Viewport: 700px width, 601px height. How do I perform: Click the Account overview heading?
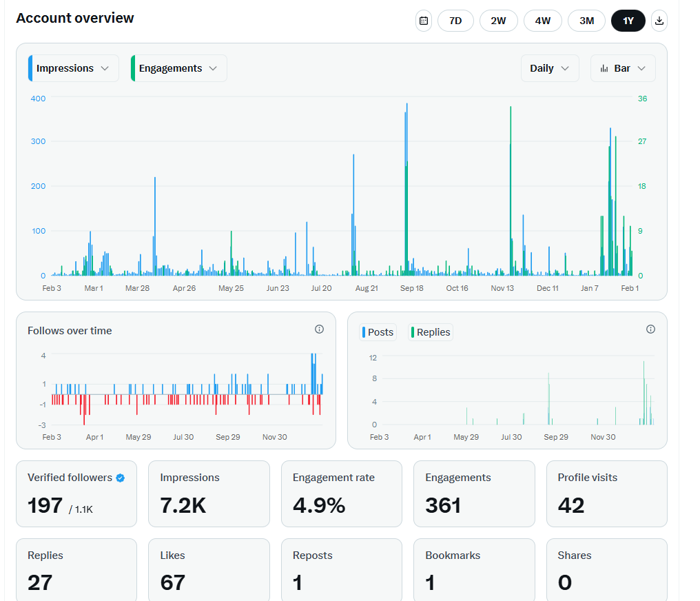[x=75, y=18]
